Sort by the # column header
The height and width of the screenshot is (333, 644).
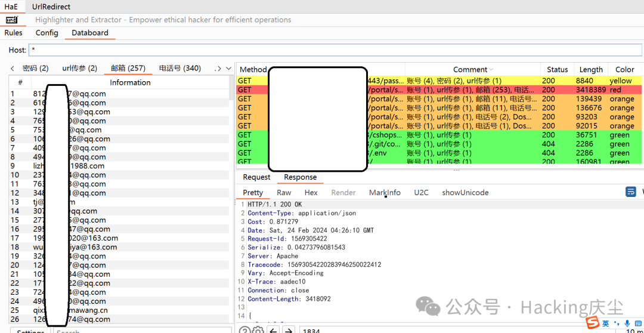[20, 82]
